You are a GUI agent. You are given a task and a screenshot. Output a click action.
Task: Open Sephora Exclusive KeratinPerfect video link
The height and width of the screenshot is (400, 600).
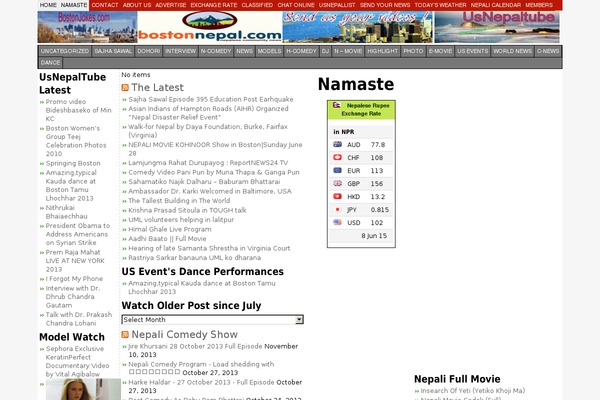coord(78,361)
